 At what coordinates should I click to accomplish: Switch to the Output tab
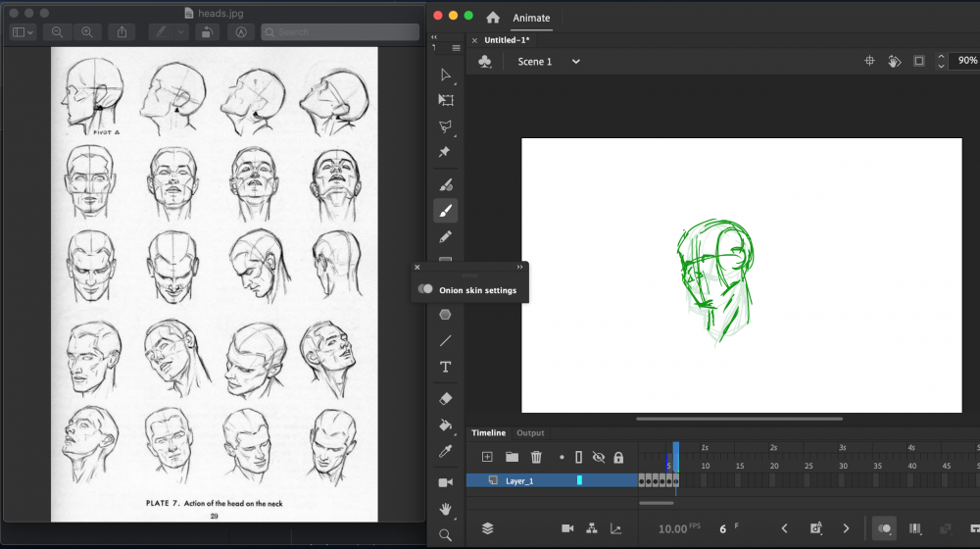[x=530, y=432]
